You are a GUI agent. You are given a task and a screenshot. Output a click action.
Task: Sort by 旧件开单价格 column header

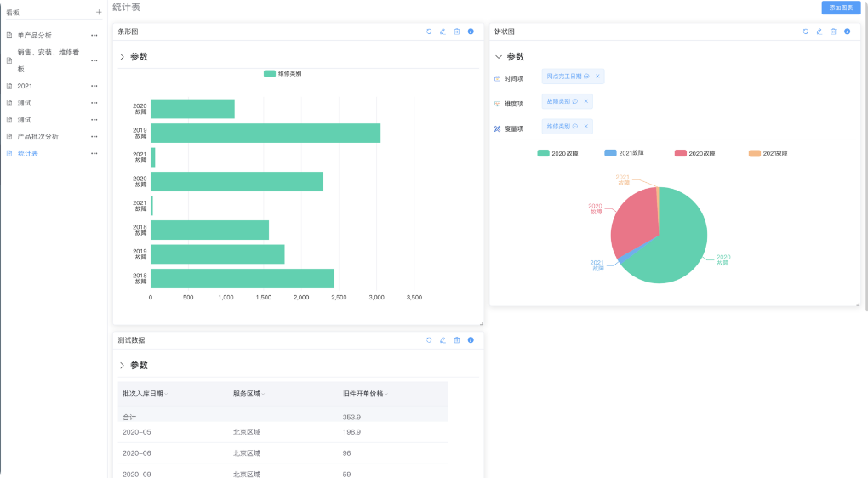point(365,394)
